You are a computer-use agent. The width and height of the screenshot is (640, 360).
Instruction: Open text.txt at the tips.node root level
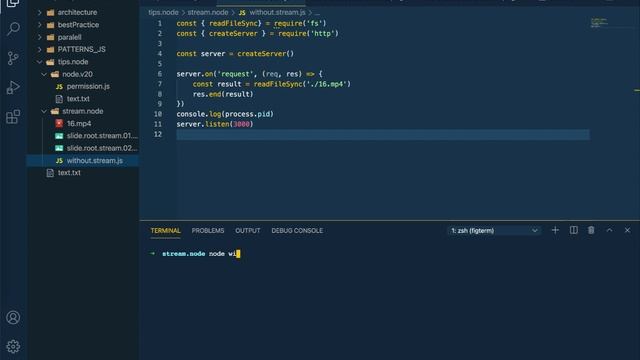pos(69,173)
